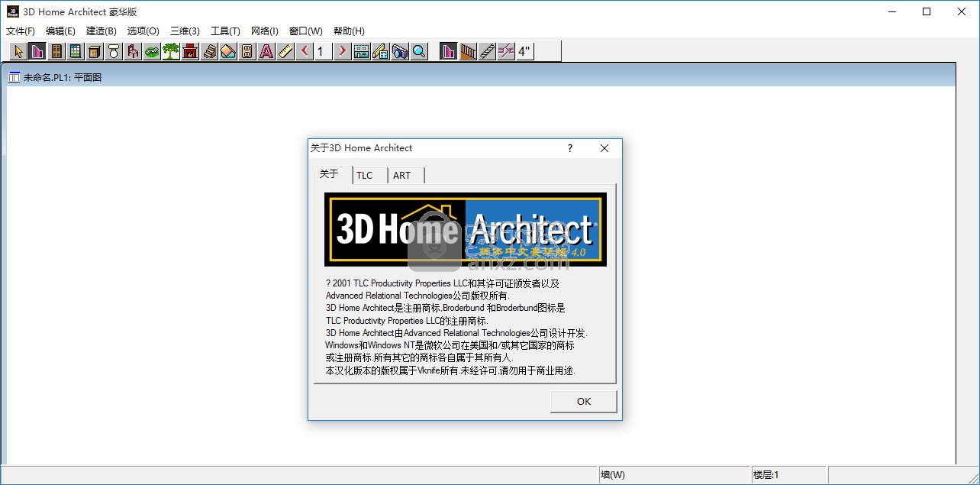Open the 窗口(W) menu

point(306,31)
